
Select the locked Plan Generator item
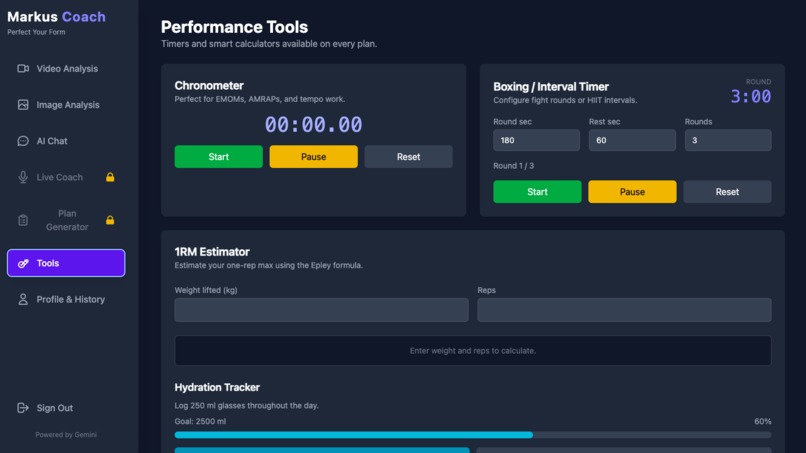point(66,220)
